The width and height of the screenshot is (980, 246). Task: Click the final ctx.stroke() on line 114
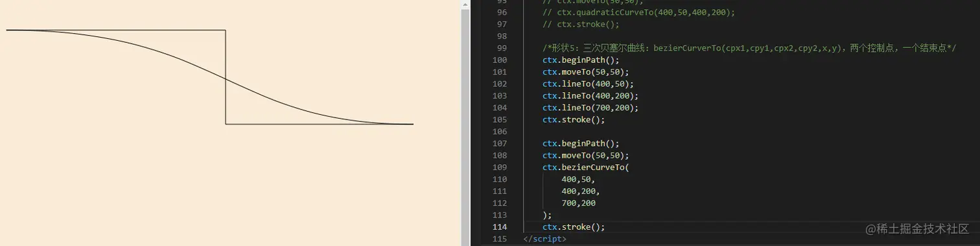pos(574,227)
